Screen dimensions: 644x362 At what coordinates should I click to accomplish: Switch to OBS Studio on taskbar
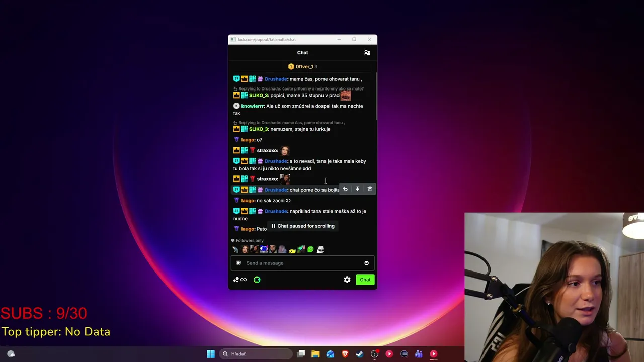[374, 354]
